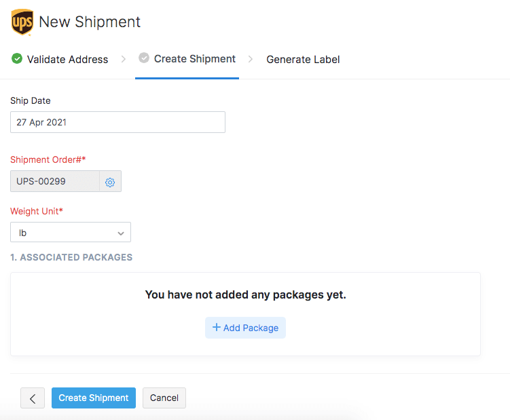Click the Ship Date field
The image size is (510, 420).
tap(117, 123)
